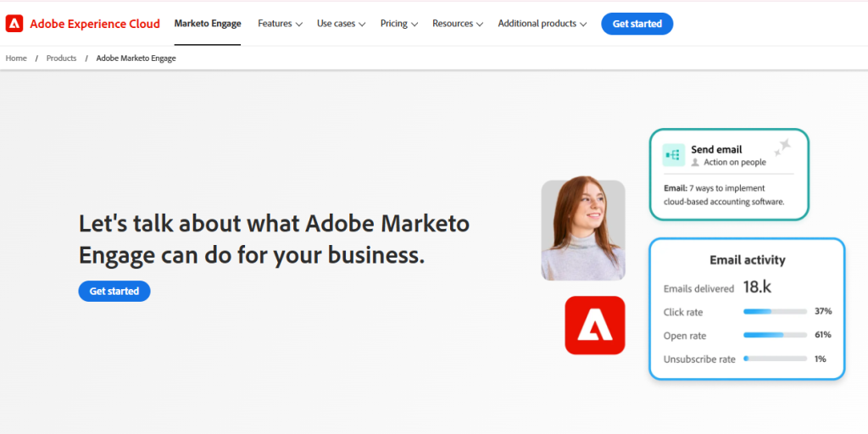Expand the Features dropdown menu
The image size is (868, 434).
[x=280, y=24]
